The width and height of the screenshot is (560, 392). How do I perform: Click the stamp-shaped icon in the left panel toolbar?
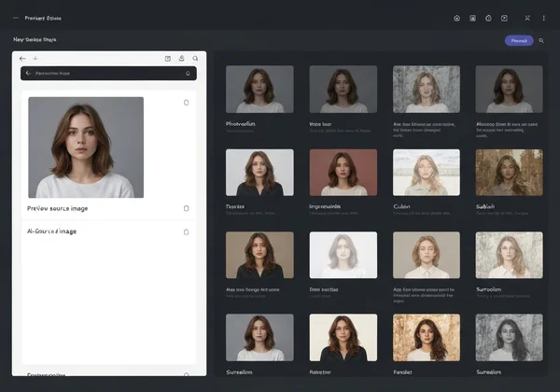coord(181,58)
